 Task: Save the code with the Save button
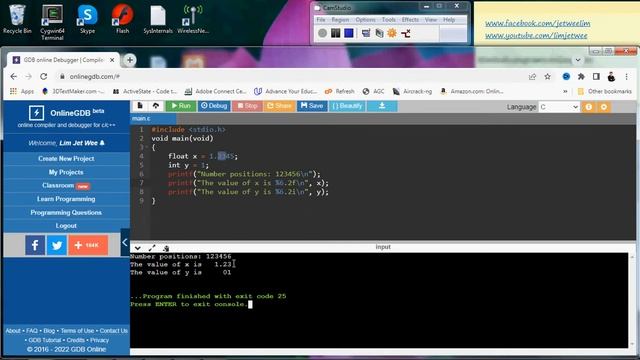click(x=312, y=106)
